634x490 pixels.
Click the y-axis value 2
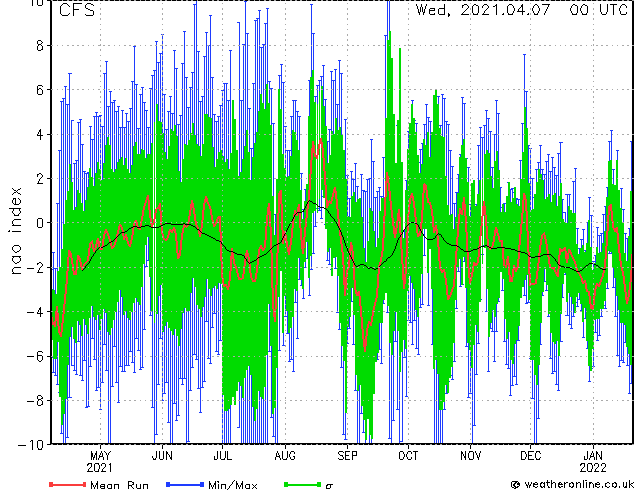click(x=40, y=179)
